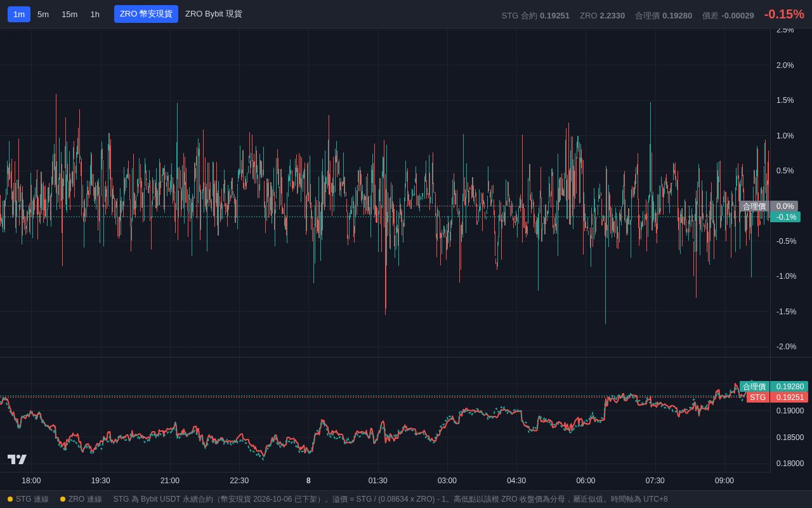
Task: Switch to the 5m timeframe
Action: [43, 14]
